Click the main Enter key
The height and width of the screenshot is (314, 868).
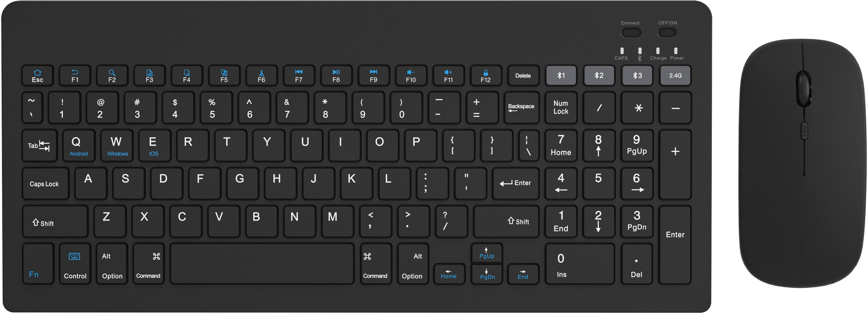click(x=515, y=184)
